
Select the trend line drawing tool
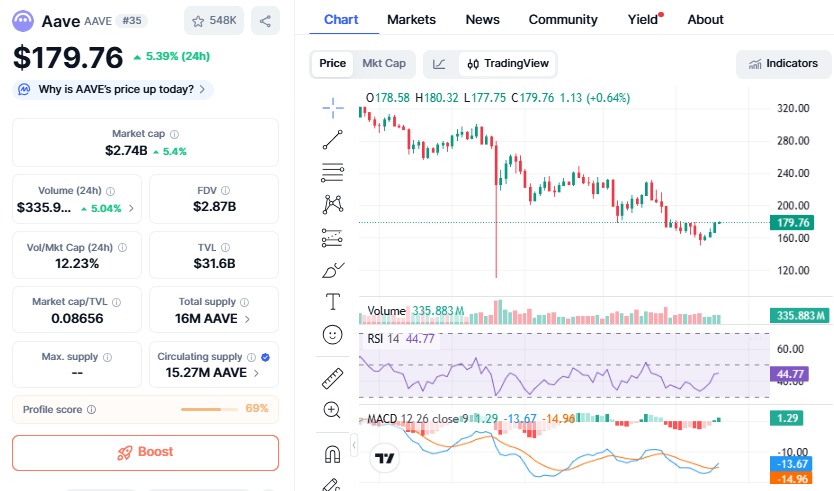click(333, 140)
